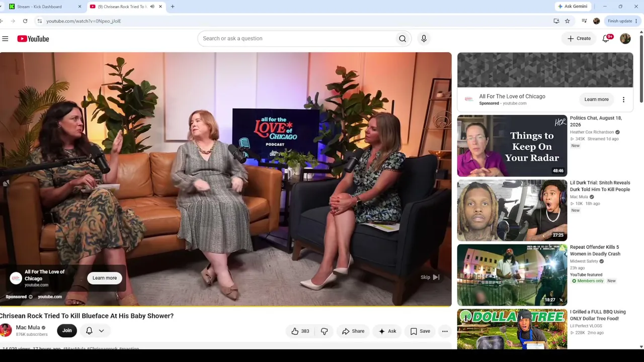This screenshot has width=644, height=362.
Task: View site information icon in address bar
Action: point(39,21)
